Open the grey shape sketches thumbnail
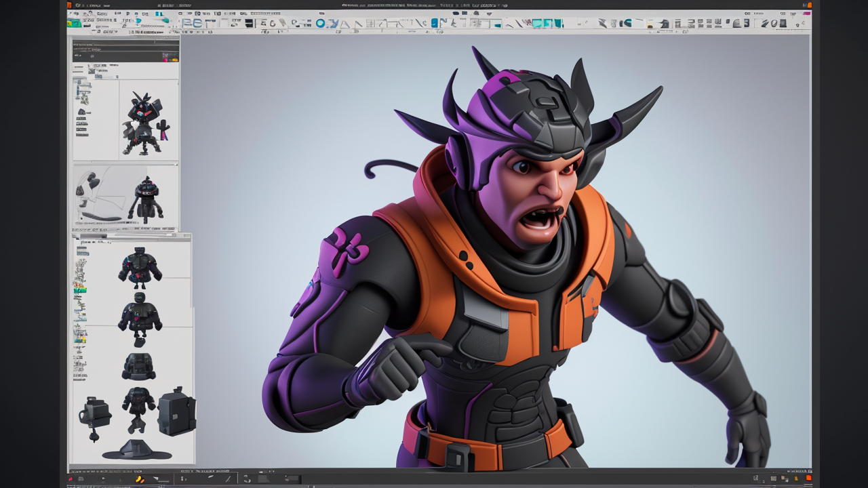The image size is (868, 488). coord(100,197)
